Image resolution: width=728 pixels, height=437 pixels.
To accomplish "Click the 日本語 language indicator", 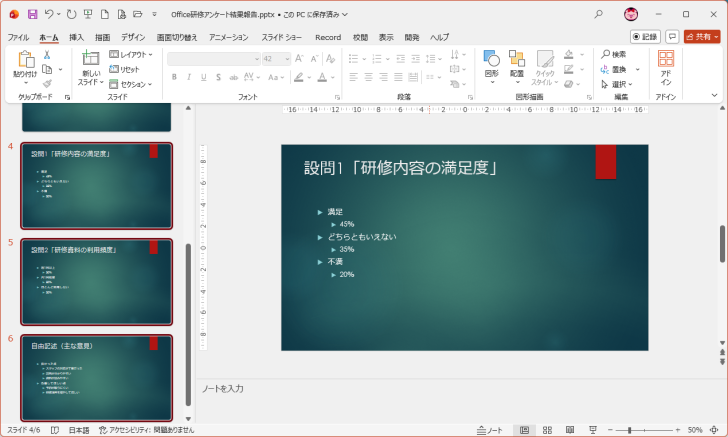I will (x=79, y=430).
